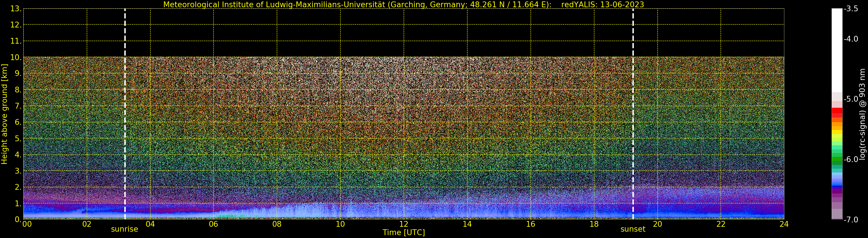The width and height of the screenshot is (868, 238).
Task: Click the height axis tick label "8."
Action: 18,90
